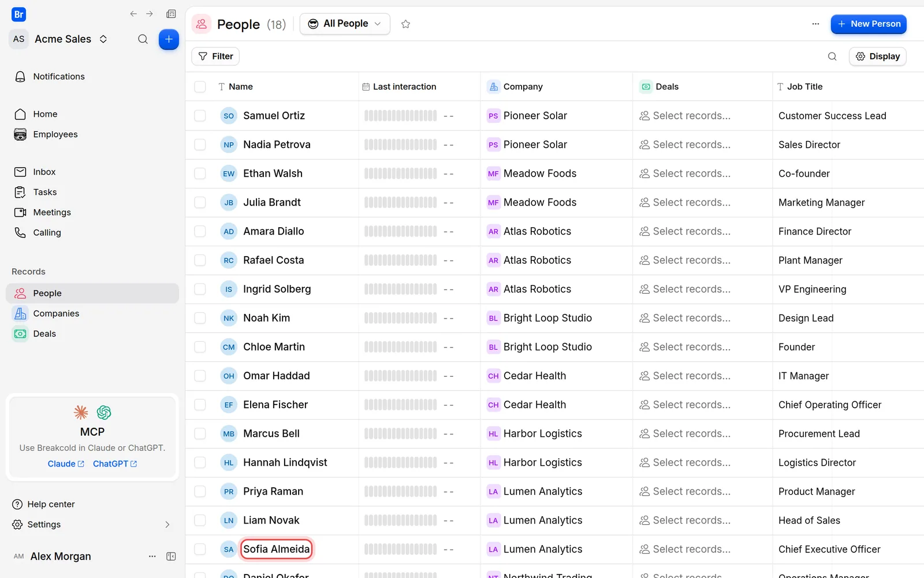Open Sofia Almeida's person record
Image resolution: width=924 pixels, height=578 pixels.
pyautogui.click(x=277, y=549)
